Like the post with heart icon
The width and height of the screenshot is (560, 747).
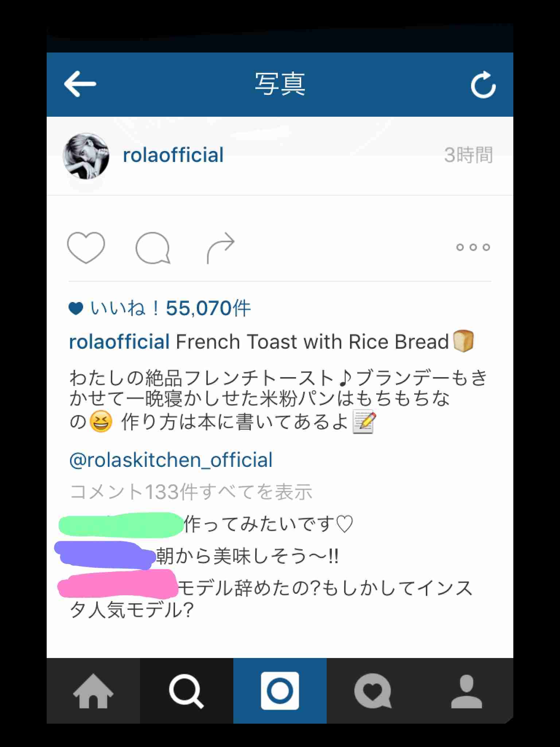(x=86, y=248)
